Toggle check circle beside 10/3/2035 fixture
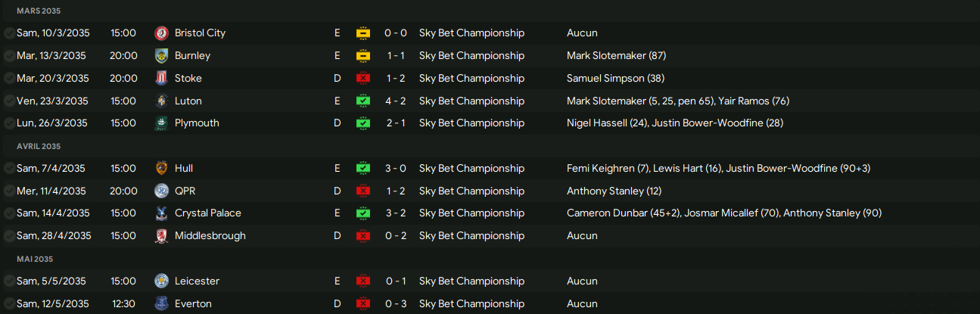This screenshot has height=314, width=980. pos(9,33)
